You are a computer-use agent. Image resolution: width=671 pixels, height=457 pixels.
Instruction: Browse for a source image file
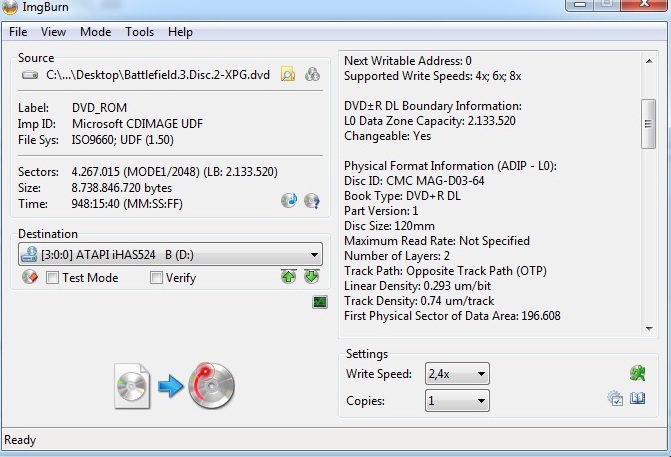288,74
